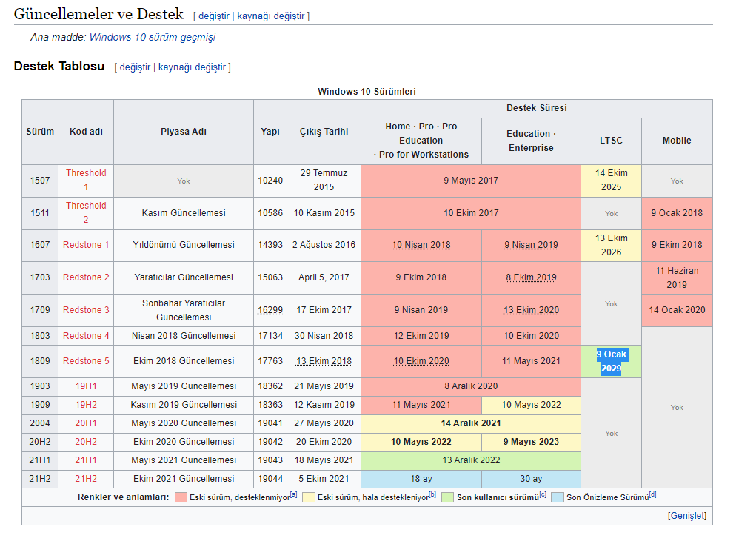Open the Redstone 5 code name link
The height and width of the screenshot is (535, 756).
(86, 361)
